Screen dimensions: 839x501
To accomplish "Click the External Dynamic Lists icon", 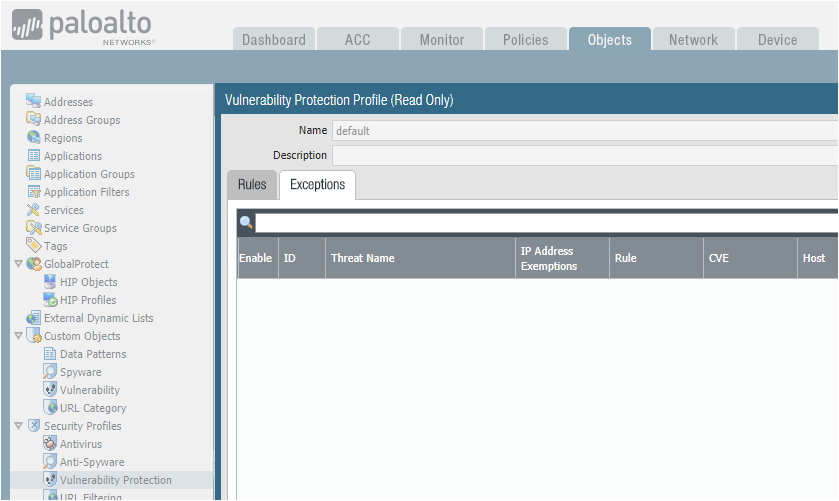I will tap(33, 317).
